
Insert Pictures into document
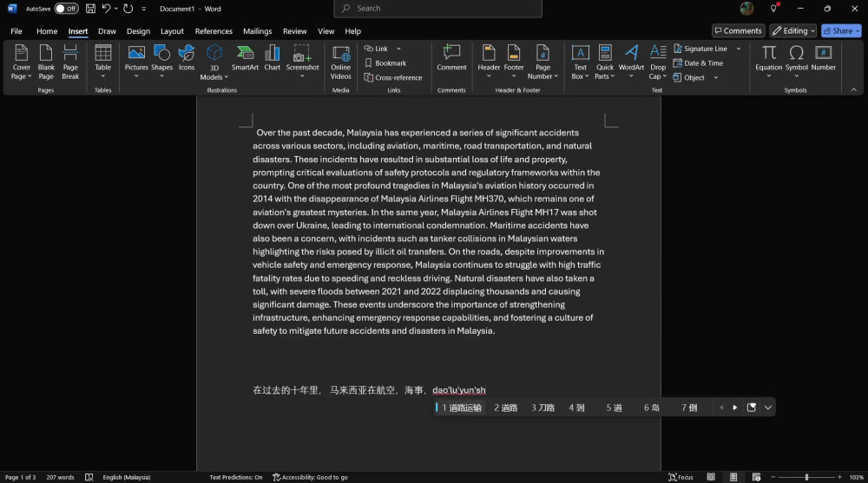(136, 62)
